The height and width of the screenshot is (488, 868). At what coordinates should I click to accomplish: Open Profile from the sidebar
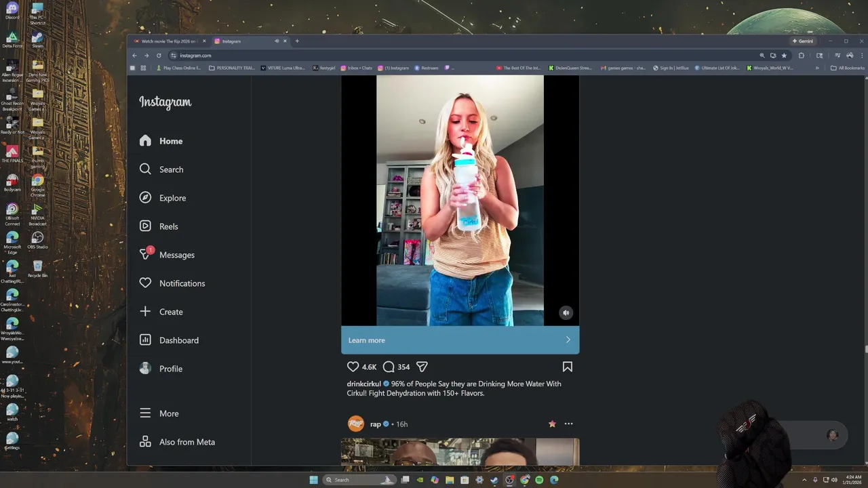pyautogui.click(x=161, y=369)
